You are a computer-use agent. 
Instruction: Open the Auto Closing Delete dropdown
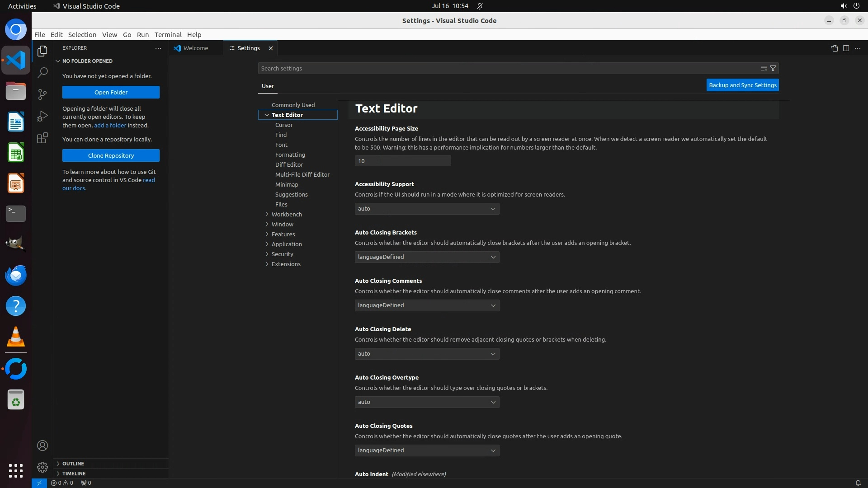click(x=427, y=354)
